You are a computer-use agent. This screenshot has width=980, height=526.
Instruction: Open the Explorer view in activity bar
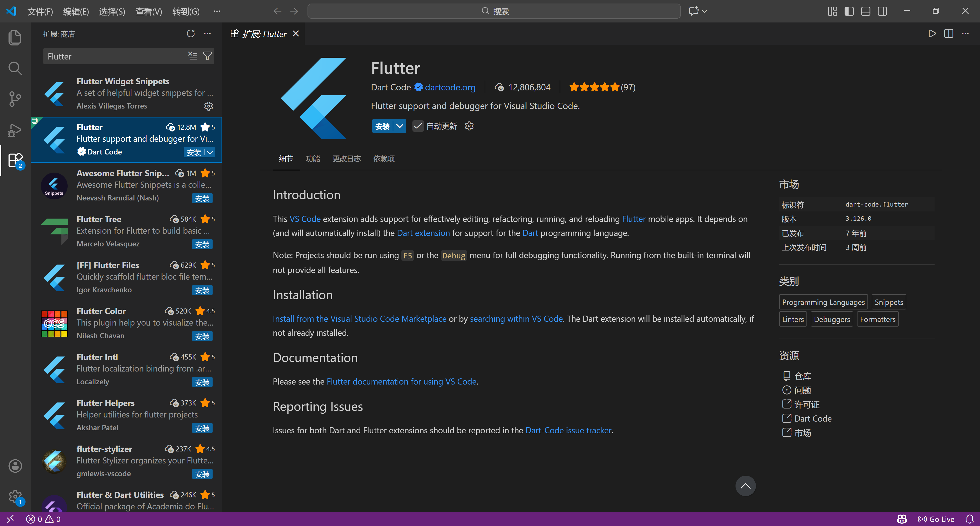(x=15, y=37)
